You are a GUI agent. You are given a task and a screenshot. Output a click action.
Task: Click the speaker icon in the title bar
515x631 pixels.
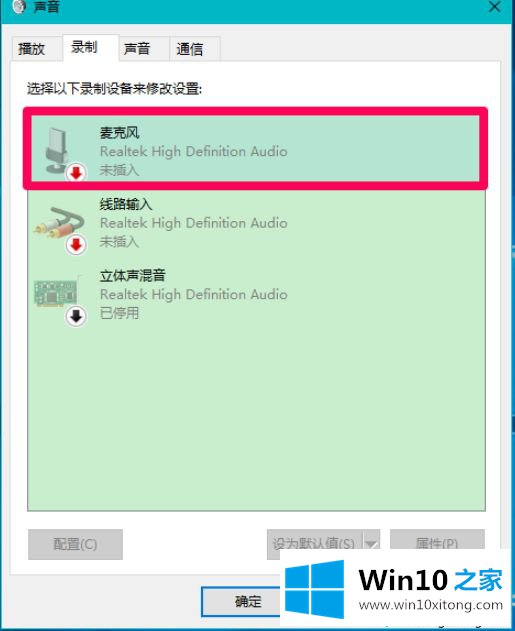tap(18, 6)
